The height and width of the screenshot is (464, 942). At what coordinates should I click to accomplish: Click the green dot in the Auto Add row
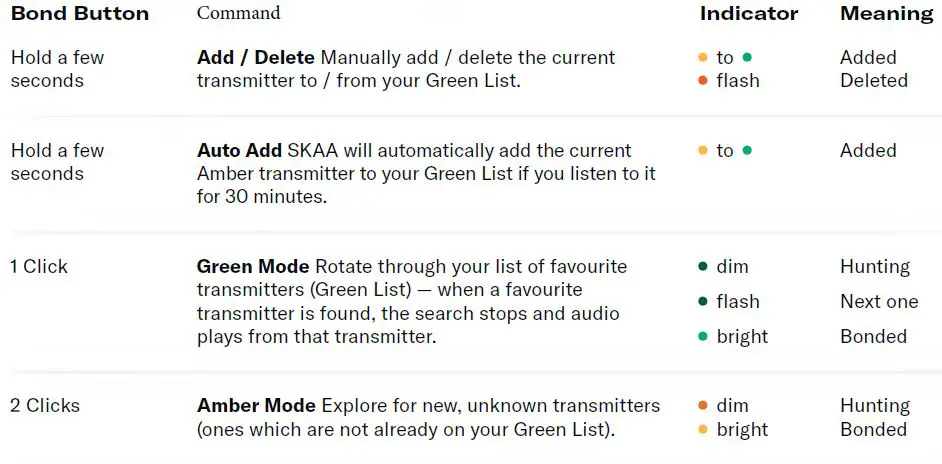point(747,151)
